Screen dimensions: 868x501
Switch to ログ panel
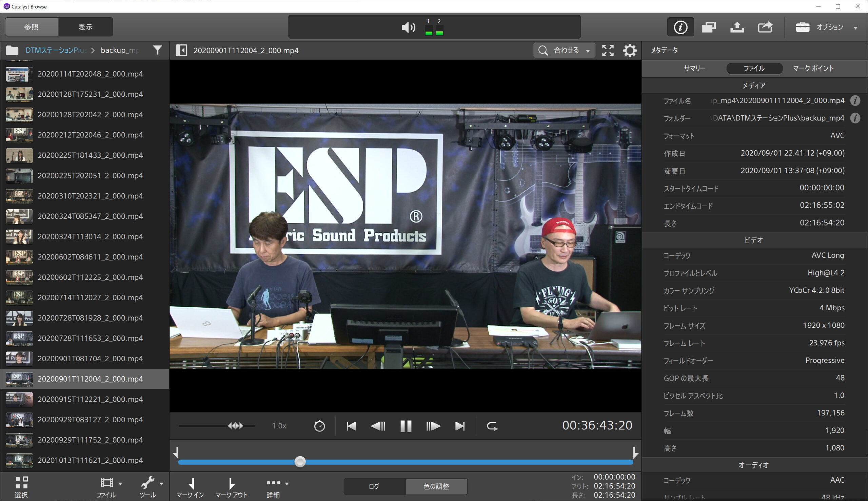[374, 486]
